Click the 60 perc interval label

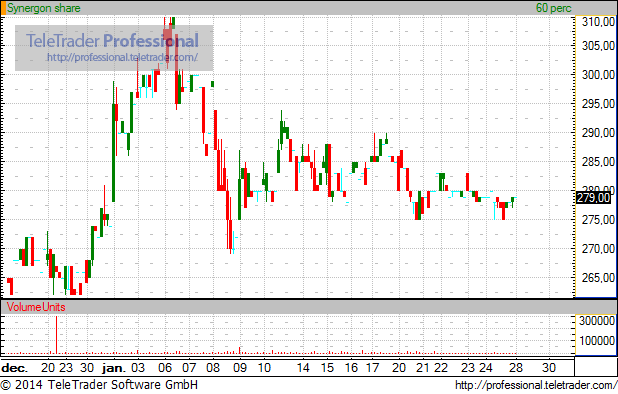click(553, 8)
